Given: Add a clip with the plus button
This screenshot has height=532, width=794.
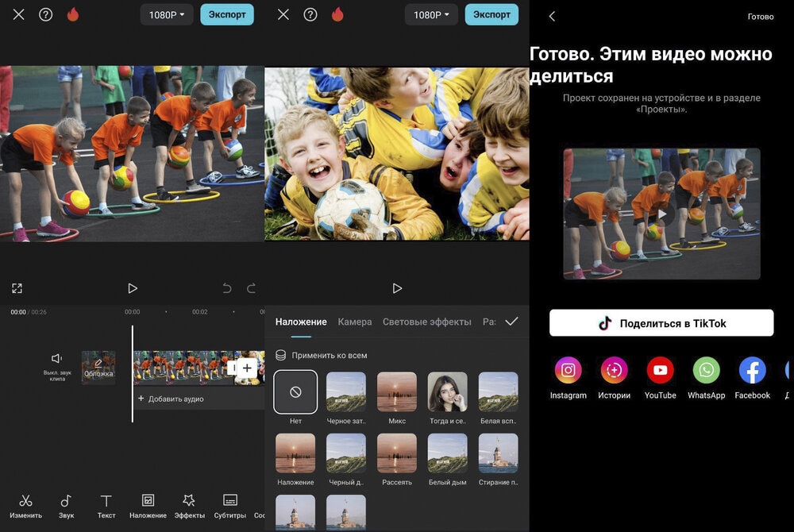Looking at the screenshot, I should tap(247, 368).
